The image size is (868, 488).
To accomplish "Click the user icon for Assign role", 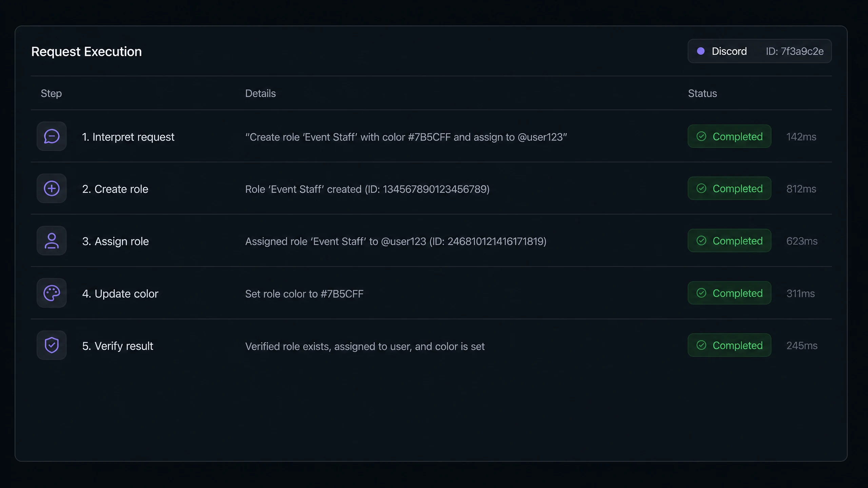I will [52, 241].
